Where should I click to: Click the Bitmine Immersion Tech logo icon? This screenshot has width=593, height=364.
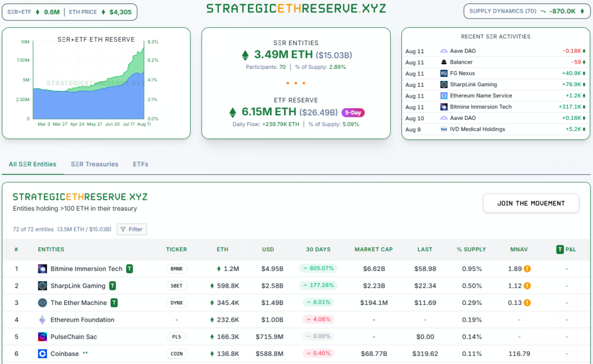click(42, 269)
